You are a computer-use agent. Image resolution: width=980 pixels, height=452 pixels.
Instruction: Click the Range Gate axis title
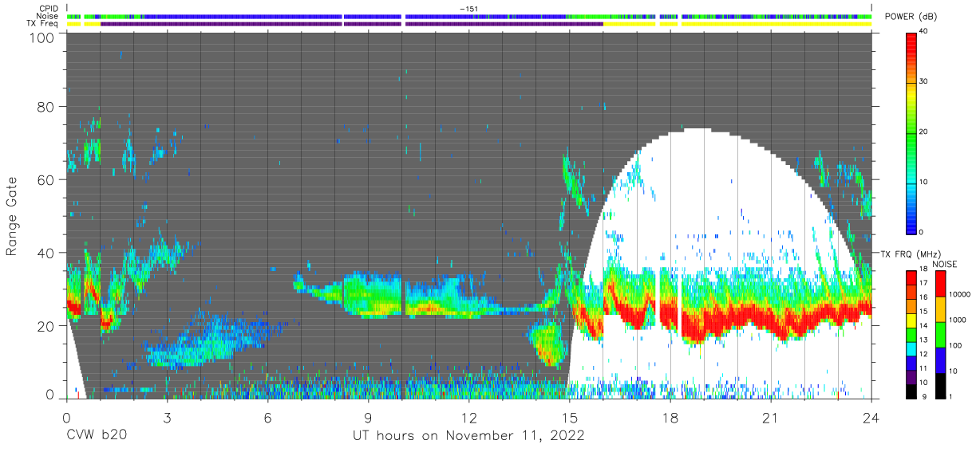pos(12,216)
